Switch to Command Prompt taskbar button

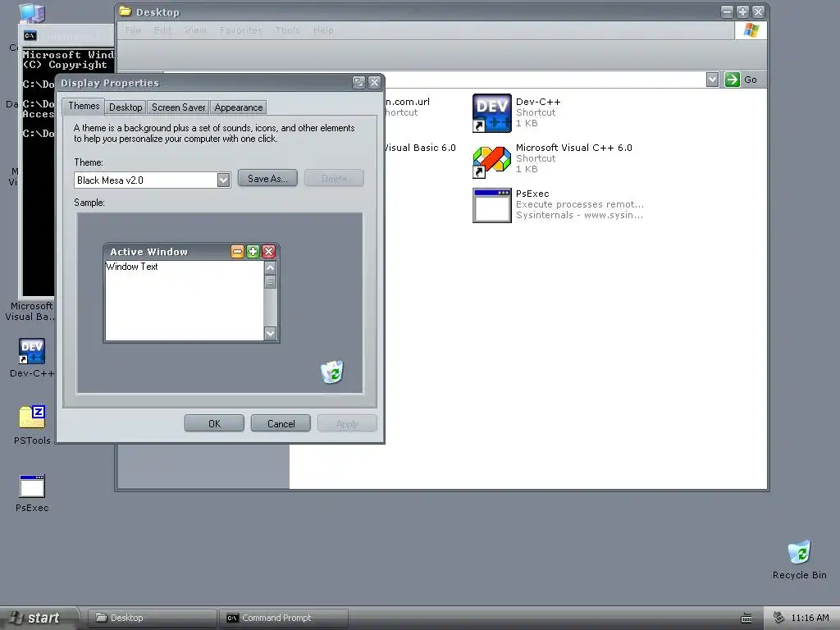pyautogui.click(x=284, y=619)
